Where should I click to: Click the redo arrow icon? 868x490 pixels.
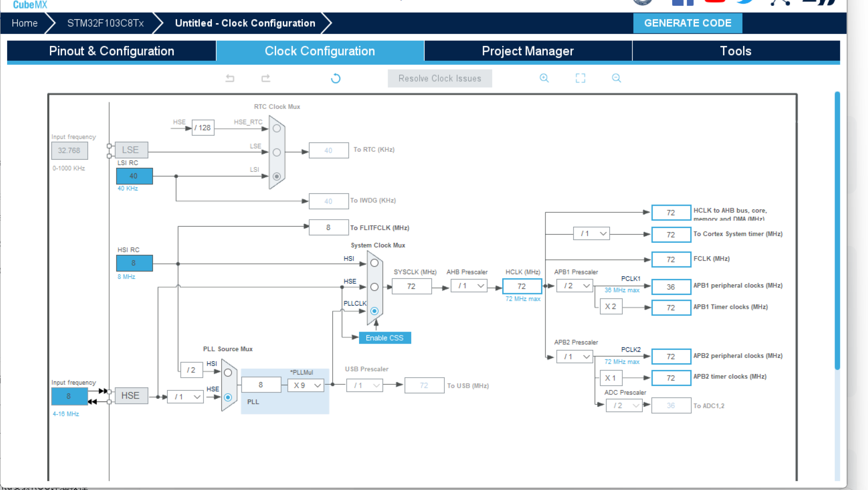pos(266,79)
